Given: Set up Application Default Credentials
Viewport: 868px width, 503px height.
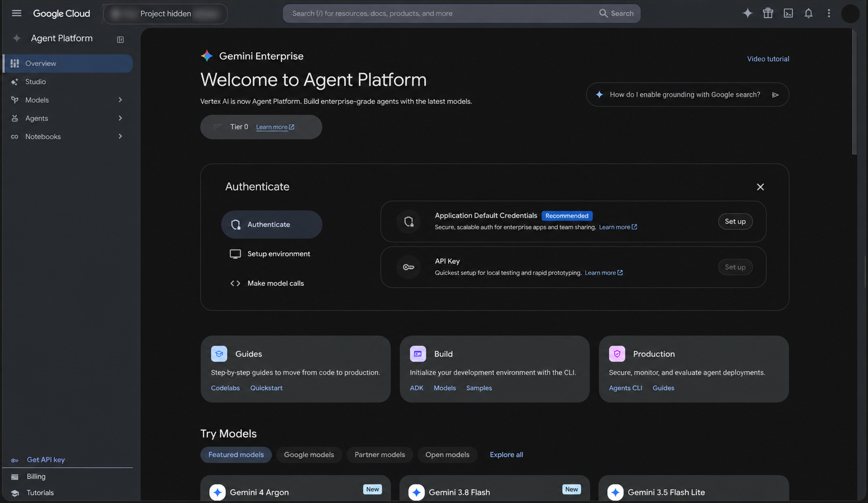Looking at the screenshot, I should coord(735,221).
